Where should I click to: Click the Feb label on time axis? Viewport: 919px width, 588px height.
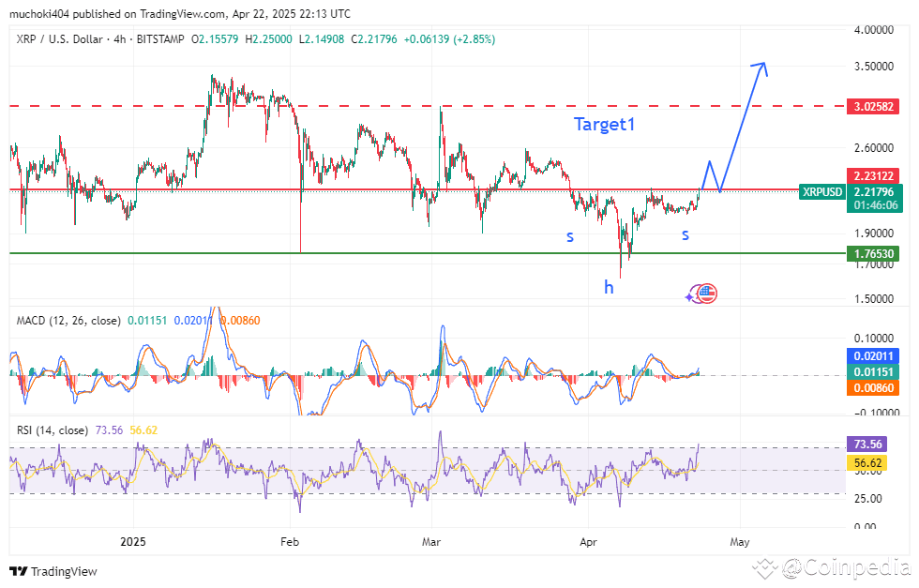[x=289, y=541]
